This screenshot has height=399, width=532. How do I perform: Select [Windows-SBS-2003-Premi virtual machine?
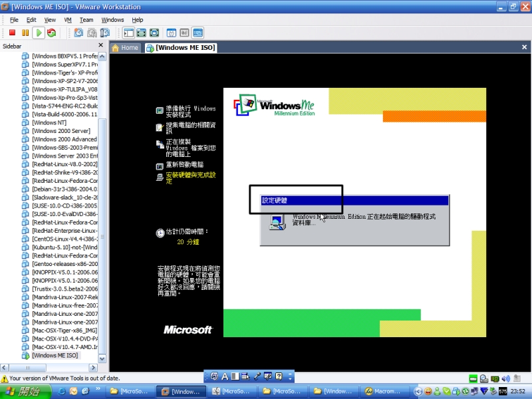click(65, 148)
